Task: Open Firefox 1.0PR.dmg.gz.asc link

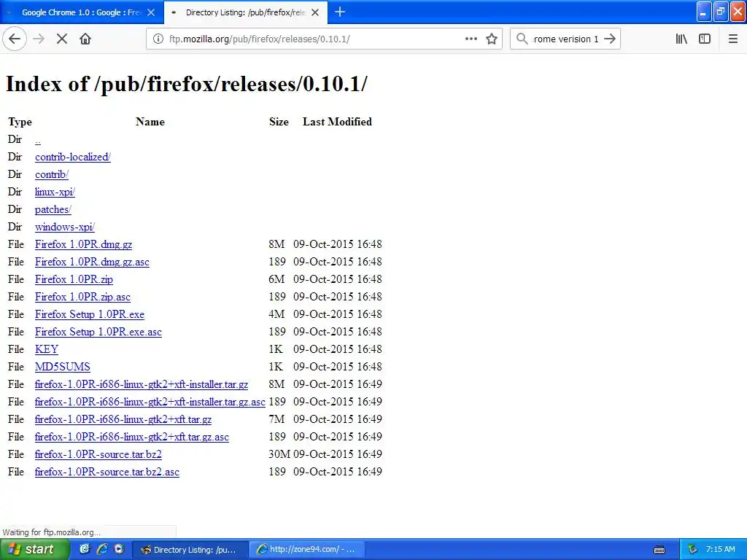Action: pos(92,262)
